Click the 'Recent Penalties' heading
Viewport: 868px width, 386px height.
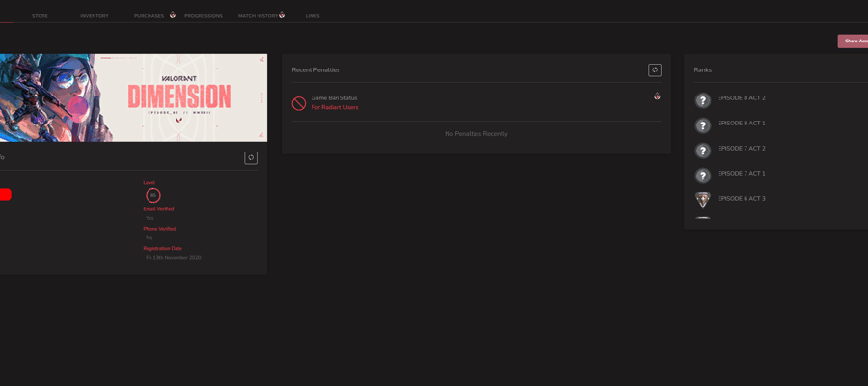[315, 69]
